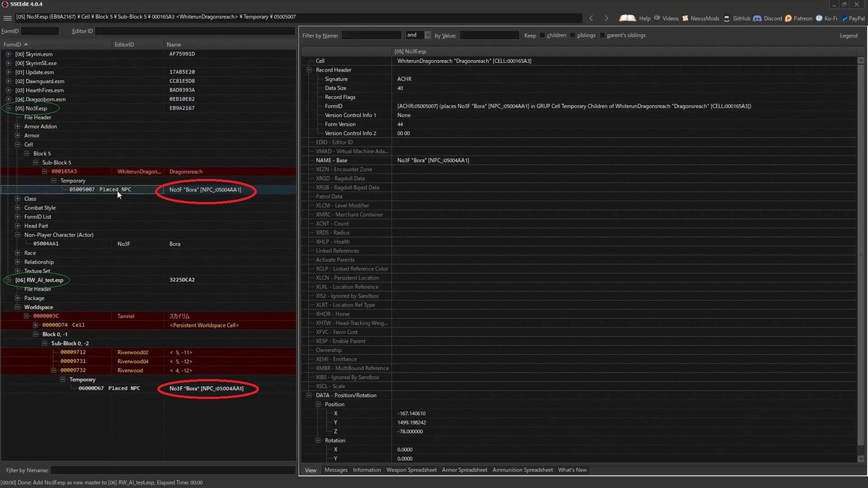Open the Help book icon
The height and width of the screenshot is (488, 868).
[634, 18]
